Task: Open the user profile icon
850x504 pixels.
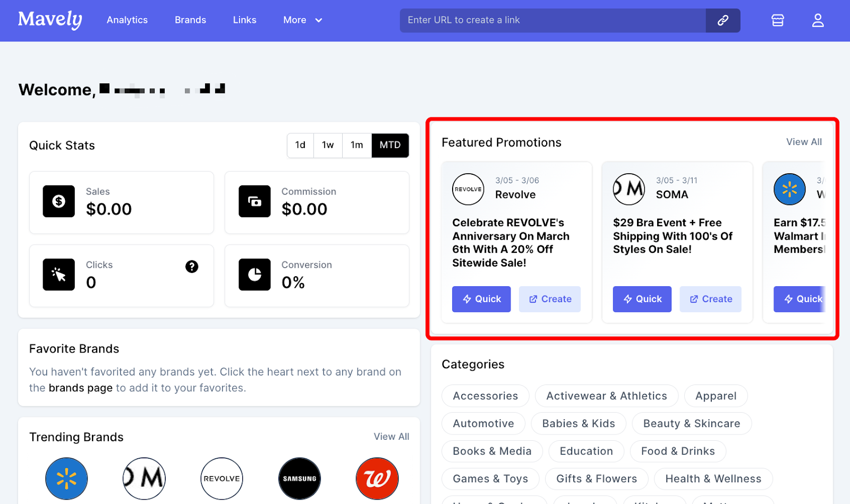Action: [x=818, y=20]
